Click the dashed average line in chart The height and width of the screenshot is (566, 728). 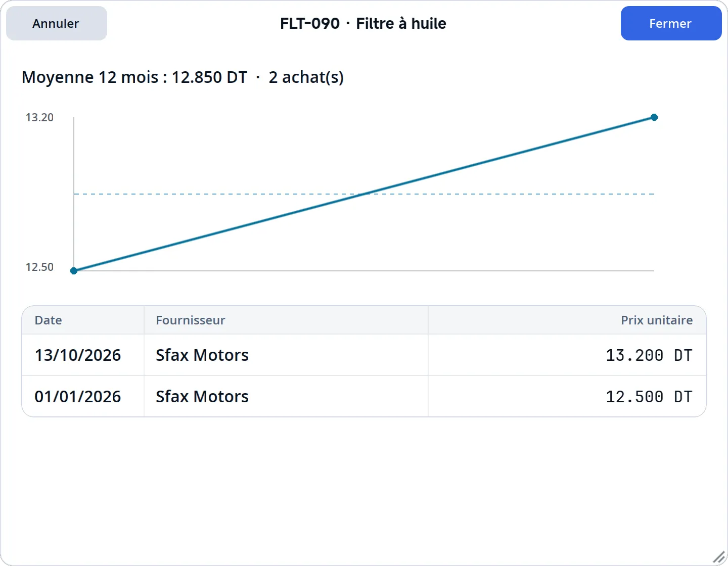pyautogui.click(x=364, y=194)
